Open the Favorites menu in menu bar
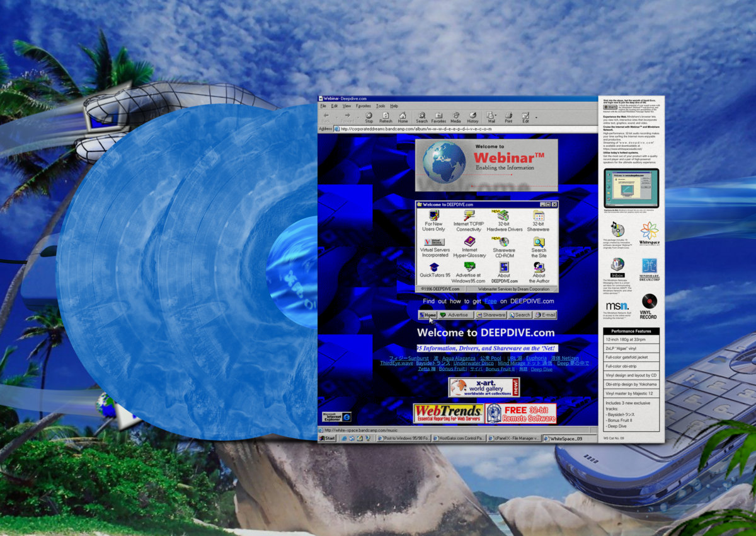 coord(364,106)
